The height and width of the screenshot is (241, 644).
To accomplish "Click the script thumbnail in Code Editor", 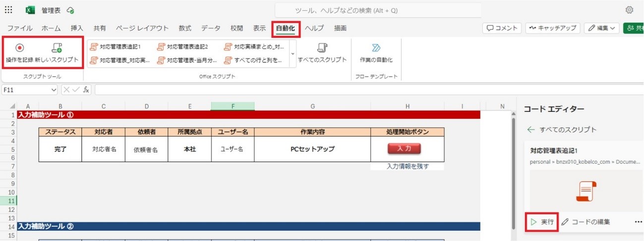I will coord(586,192).
